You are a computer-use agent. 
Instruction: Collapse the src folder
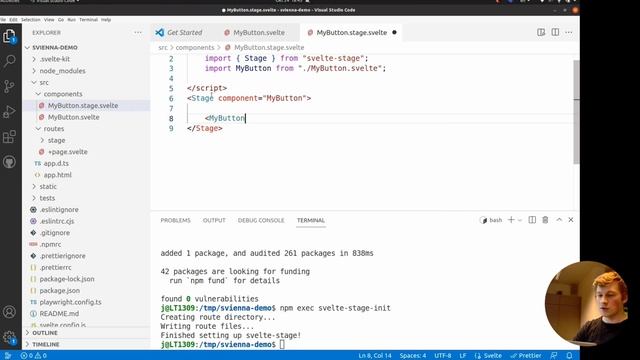tap(87, 82)
